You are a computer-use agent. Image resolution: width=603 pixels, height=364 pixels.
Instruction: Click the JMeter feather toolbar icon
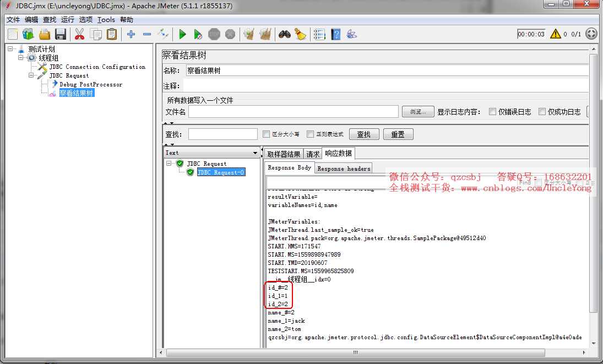351,34
